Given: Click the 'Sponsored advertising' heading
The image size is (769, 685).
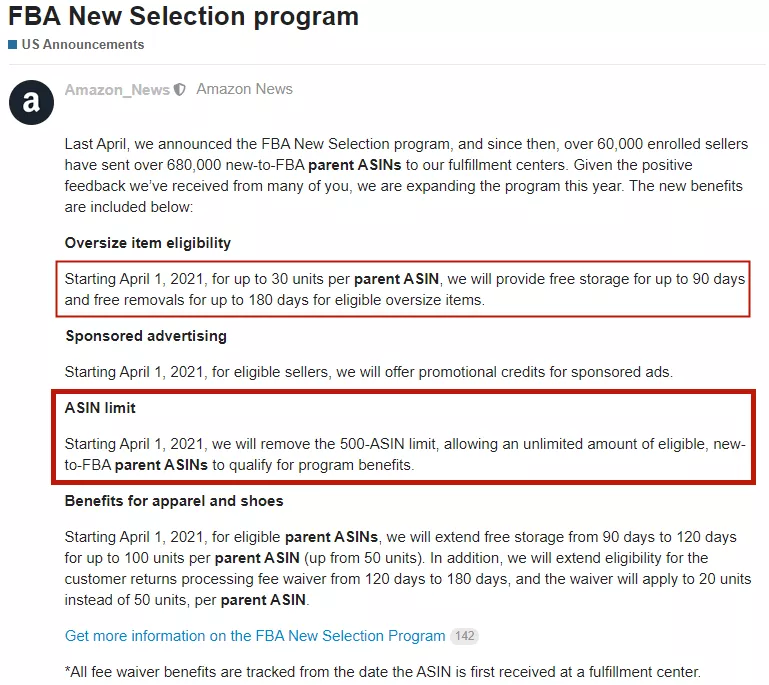Looking at the screenshot, I should click(x=146, y=336).
